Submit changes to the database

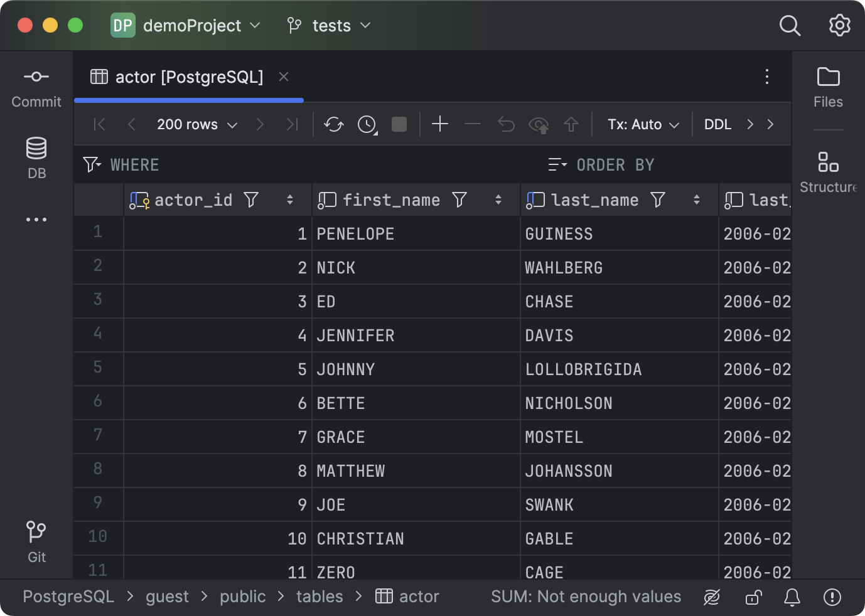[571, 124]
